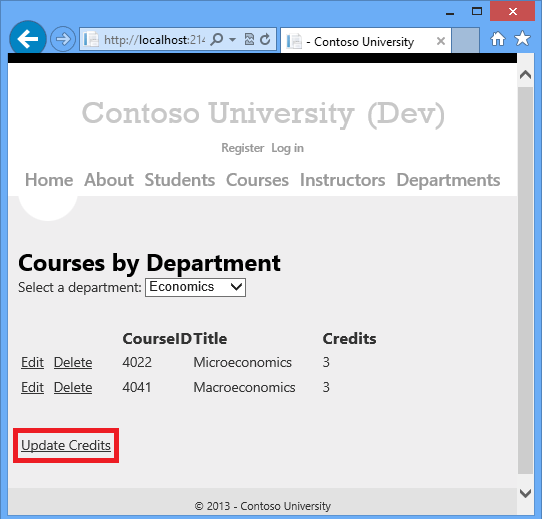This screenshot has width=542, height=519.
Task: Click the browser forward arrow button
Action: 63,39
